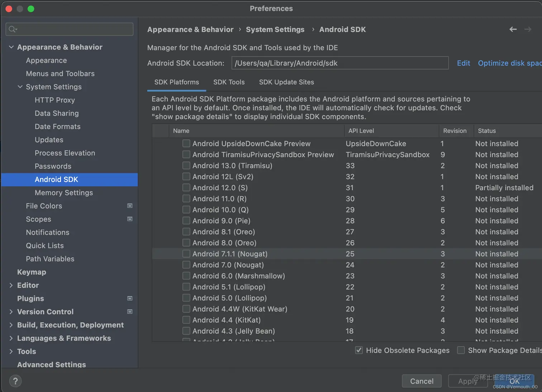Screen dimensions: 542x392
Task: Click the project-level icon beside Scopes
Action: [x=130, y=219]
